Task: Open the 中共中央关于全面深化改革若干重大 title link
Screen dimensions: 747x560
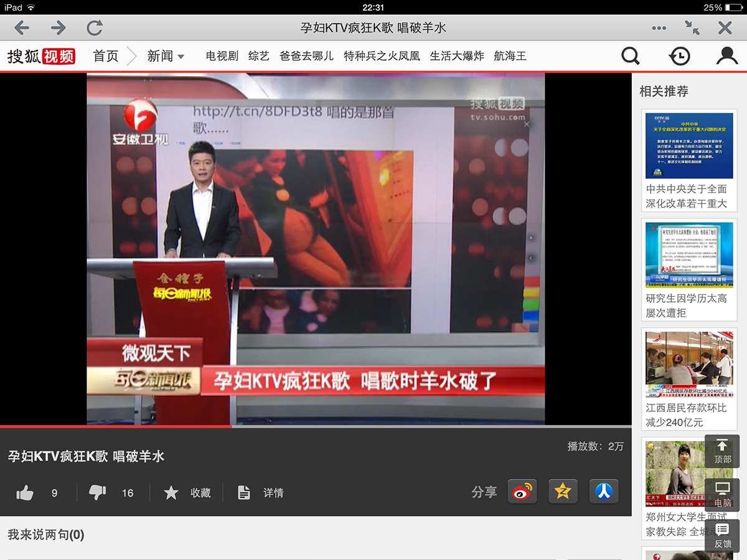Action: [686, 196]
